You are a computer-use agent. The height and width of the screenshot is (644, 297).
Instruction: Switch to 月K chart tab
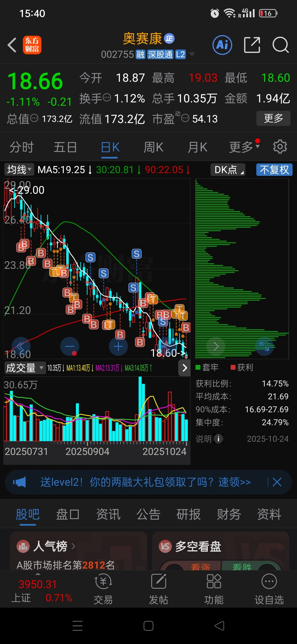tap(197, 147)
